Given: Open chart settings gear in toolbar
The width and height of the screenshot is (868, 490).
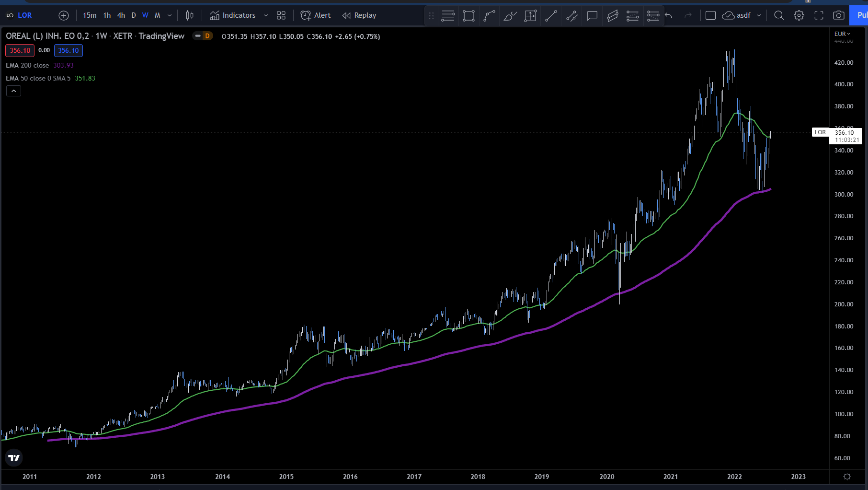Looking at the screenshot, I should pyautogui.click(x=799, y=15).
